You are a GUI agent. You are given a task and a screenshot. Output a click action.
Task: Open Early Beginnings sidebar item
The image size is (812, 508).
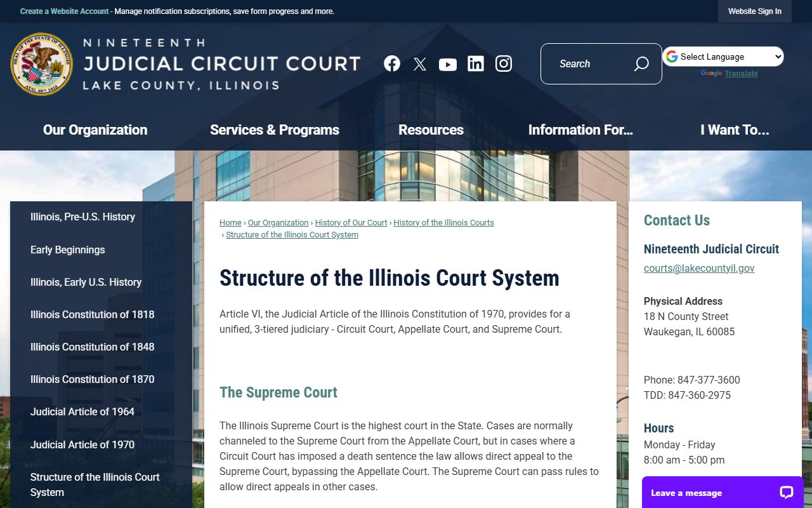(x=101, y=250)
